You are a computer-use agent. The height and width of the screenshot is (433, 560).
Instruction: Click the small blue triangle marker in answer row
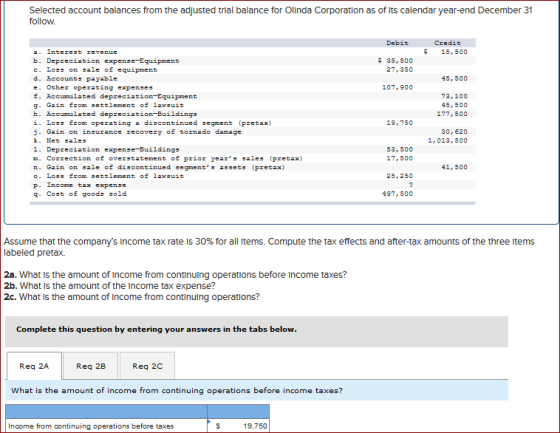[x=210, y=421]
